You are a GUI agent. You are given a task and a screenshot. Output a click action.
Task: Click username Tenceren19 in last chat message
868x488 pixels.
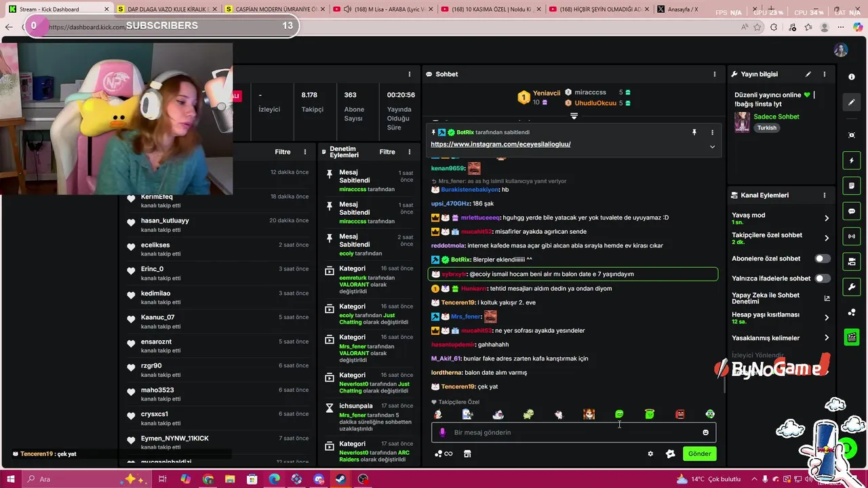click(458, 386)
